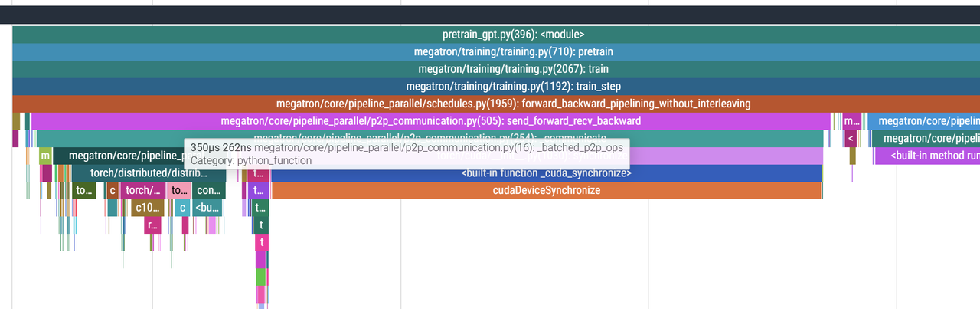
Task: Select the small purple "m..." slice
Action: (x=851, y=121)
